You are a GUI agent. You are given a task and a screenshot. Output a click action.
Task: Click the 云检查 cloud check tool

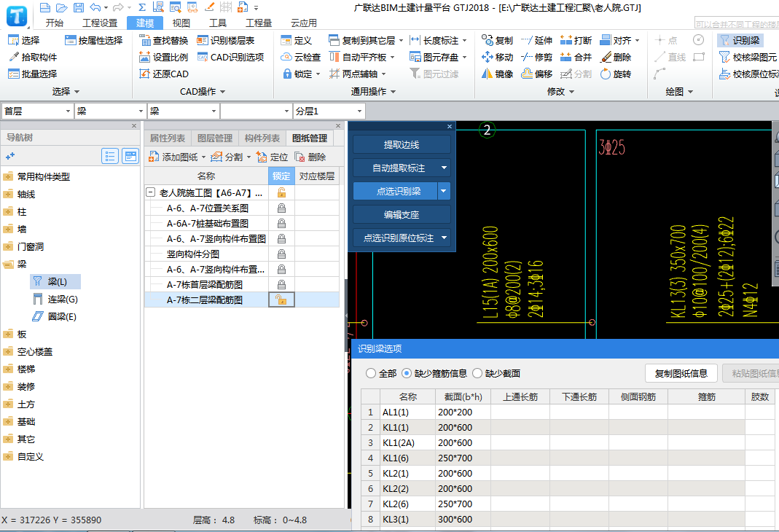pyautogui.click(x=301, y=57)
